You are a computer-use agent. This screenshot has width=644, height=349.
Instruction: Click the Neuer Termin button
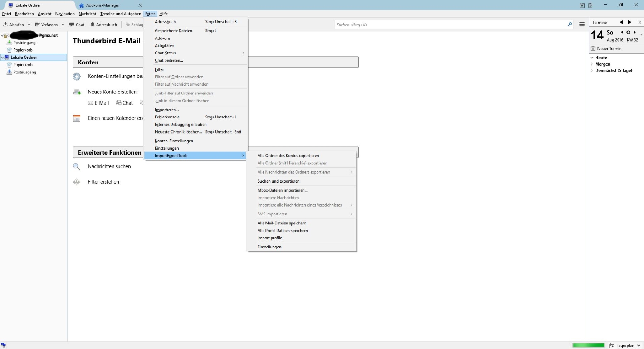(x=606, y=49)
